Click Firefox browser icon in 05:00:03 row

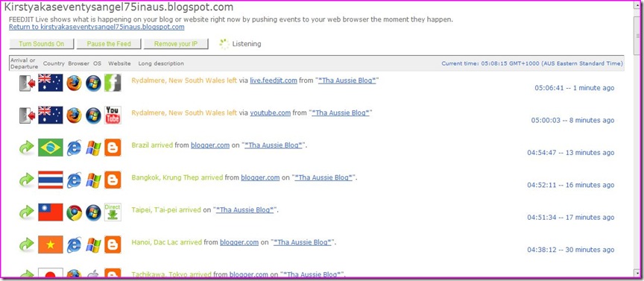point(75,116)
